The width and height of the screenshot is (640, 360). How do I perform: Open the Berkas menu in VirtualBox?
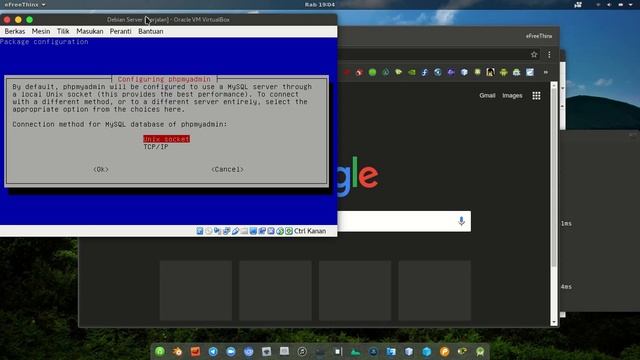(15, 31)
